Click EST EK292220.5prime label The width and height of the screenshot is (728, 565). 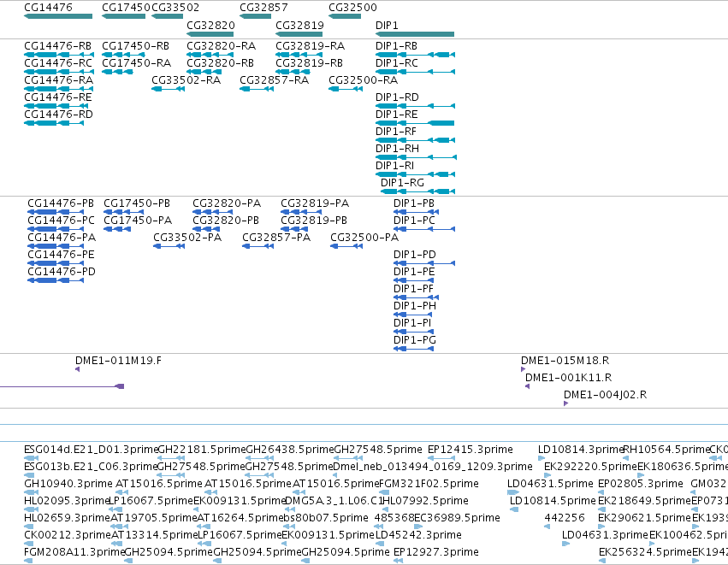pyautogui.click(x=590, y=467)
